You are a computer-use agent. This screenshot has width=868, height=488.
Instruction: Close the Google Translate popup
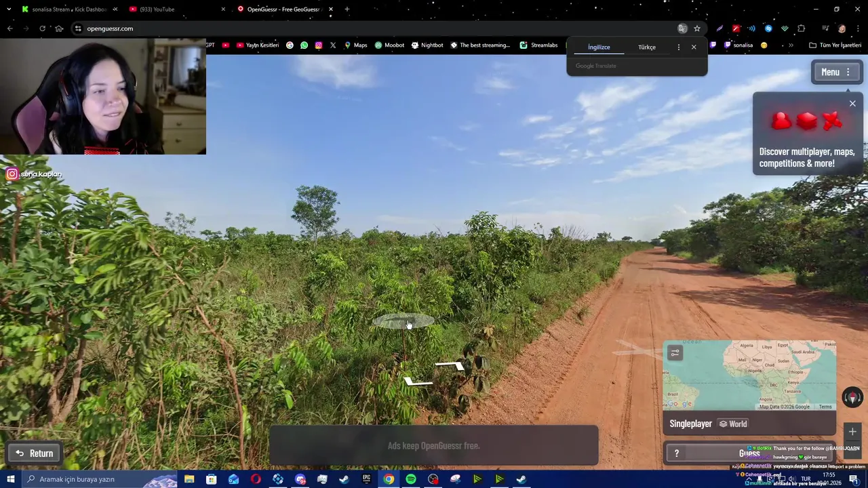[694, 47]
